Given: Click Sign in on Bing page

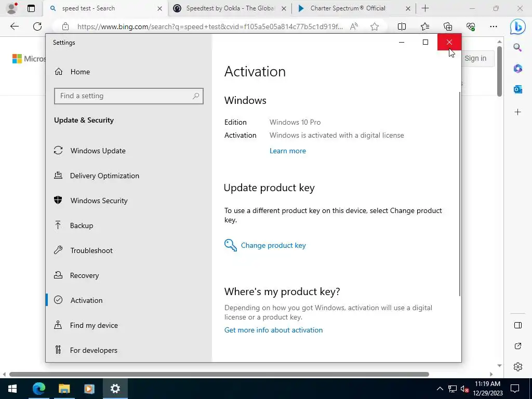Looking at the screenshot, I should tap(475, 58).
